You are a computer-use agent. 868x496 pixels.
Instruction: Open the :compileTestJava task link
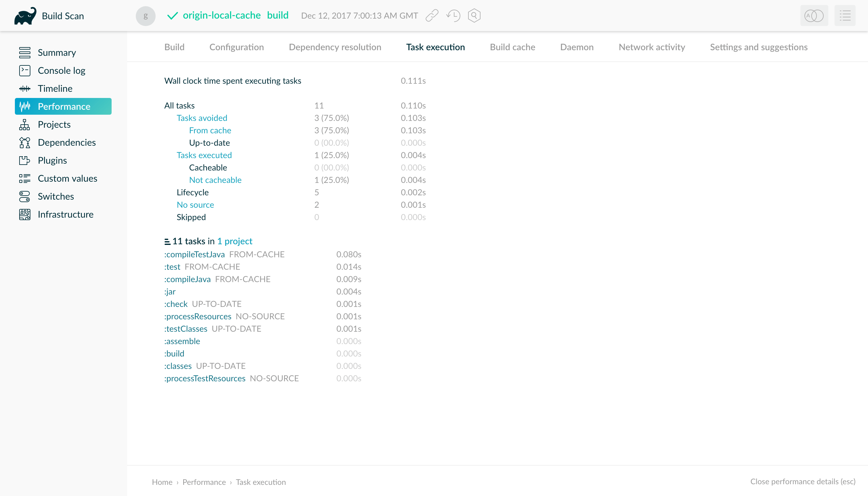tap(194, 255)
